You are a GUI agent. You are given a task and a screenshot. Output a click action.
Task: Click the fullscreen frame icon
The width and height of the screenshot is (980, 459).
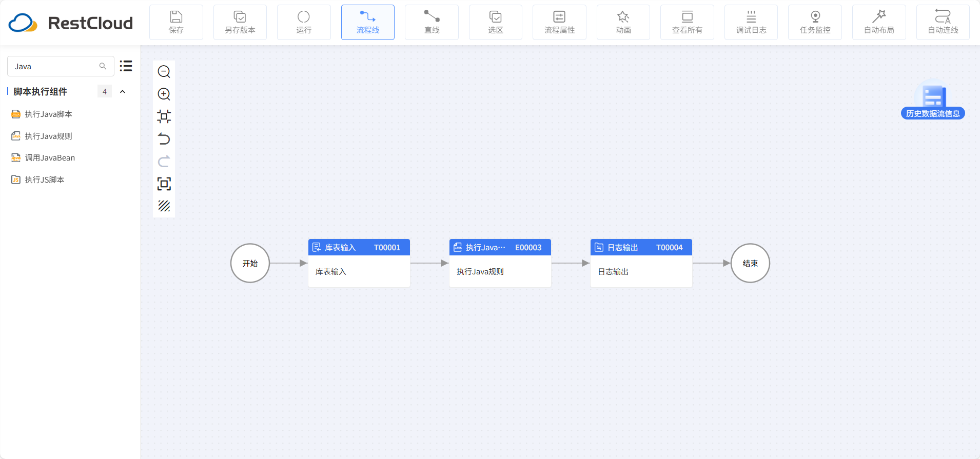pyautogui.click(x=164, y=184)
